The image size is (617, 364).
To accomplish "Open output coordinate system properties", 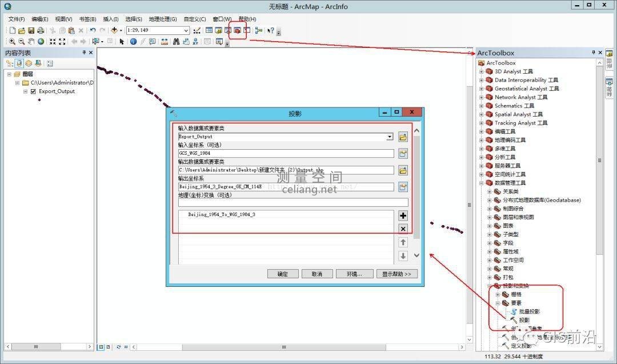I will [x=403, y=187].
